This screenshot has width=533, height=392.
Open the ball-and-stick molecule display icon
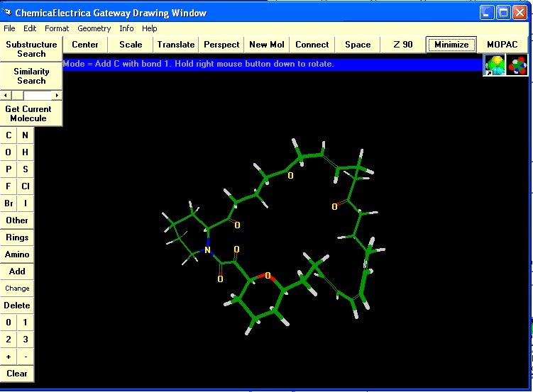point(517,65)
